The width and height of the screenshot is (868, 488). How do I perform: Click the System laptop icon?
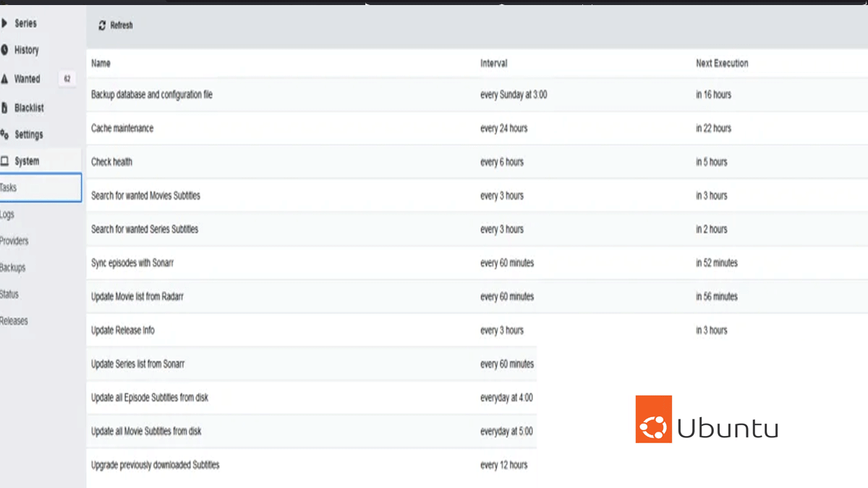(4, 161)
